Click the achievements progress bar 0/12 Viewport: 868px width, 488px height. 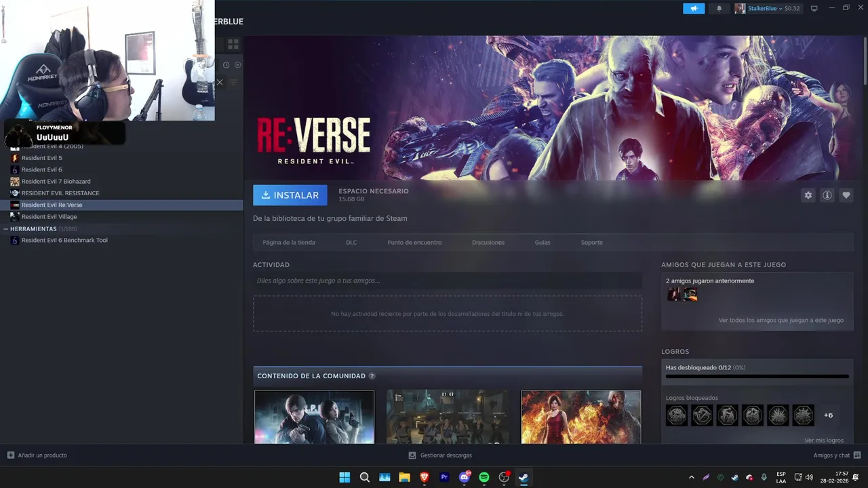click(757, 376)
